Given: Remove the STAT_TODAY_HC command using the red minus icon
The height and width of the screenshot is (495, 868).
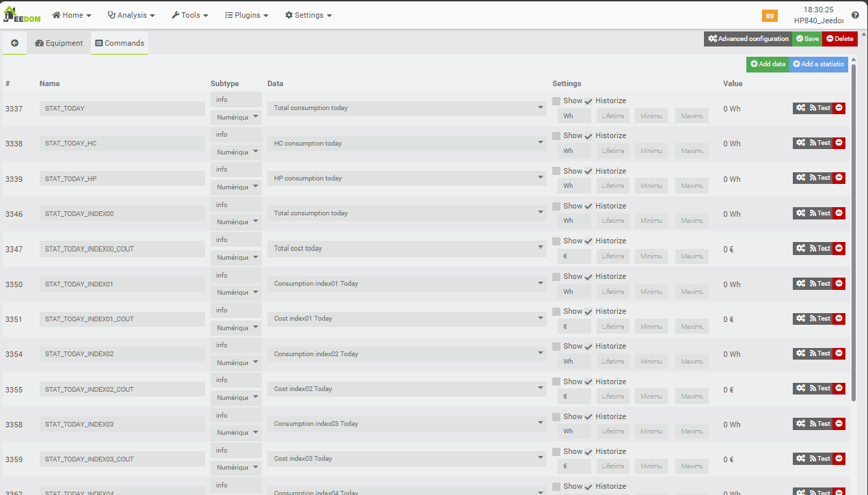Looking at the screenshot, I should click(839, 143).
